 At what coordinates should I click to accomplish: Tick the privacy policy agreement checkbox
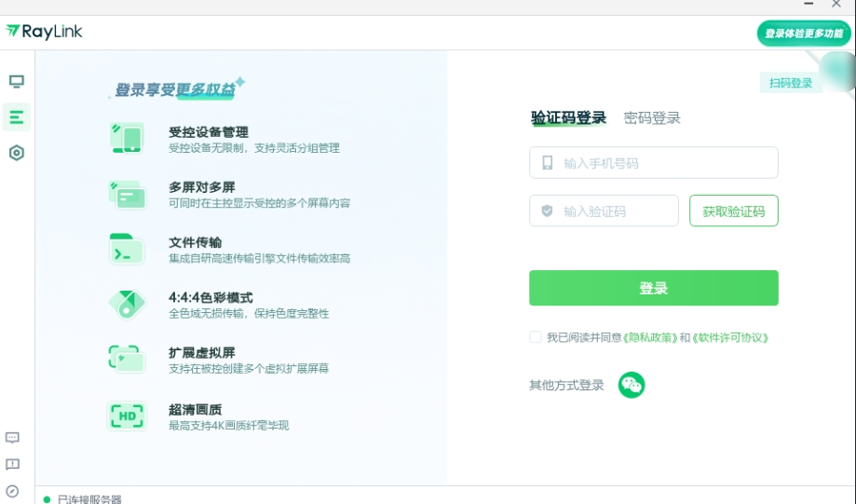click(x=536, y=337)
